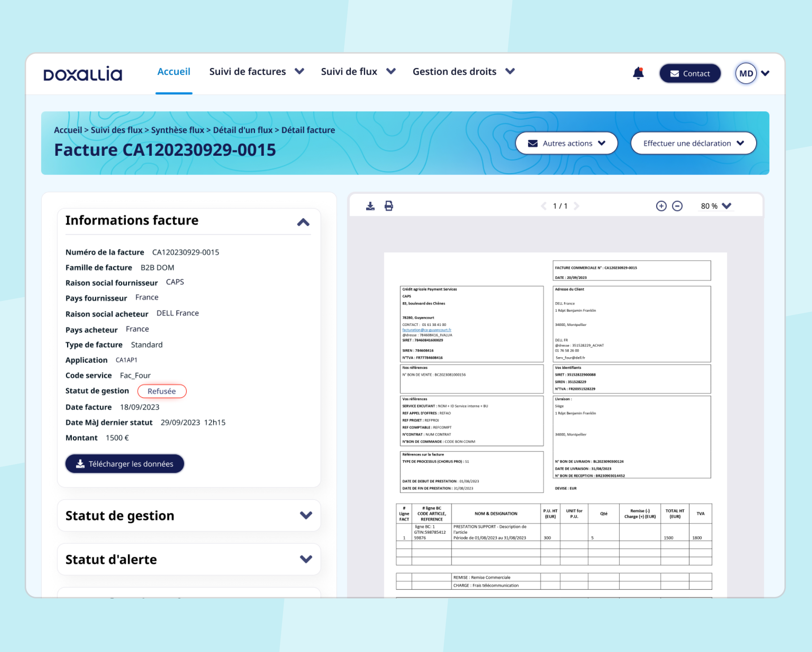Click the page indicator 1 / 1
Screen dimensions: 812x652
[x=560, y=206]
